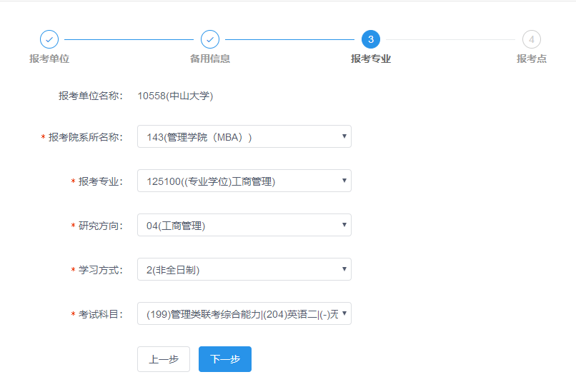Expand the 学习方式 dropdown showing 2(非全日制)
This screenshot has width=576, height=392.
click(x=244, y=269)
